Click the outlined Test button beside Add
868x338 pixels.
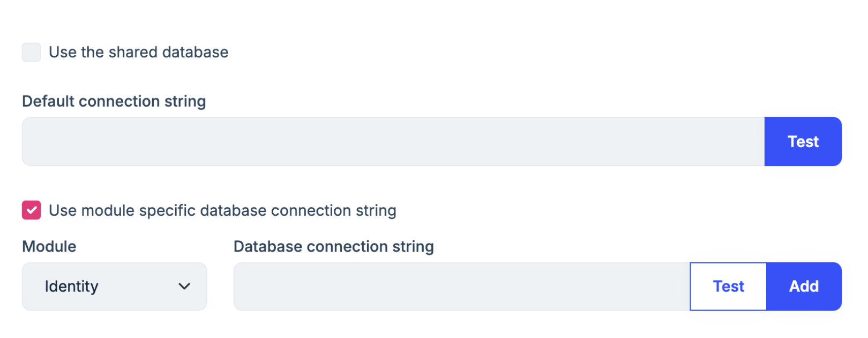(728, 286)
